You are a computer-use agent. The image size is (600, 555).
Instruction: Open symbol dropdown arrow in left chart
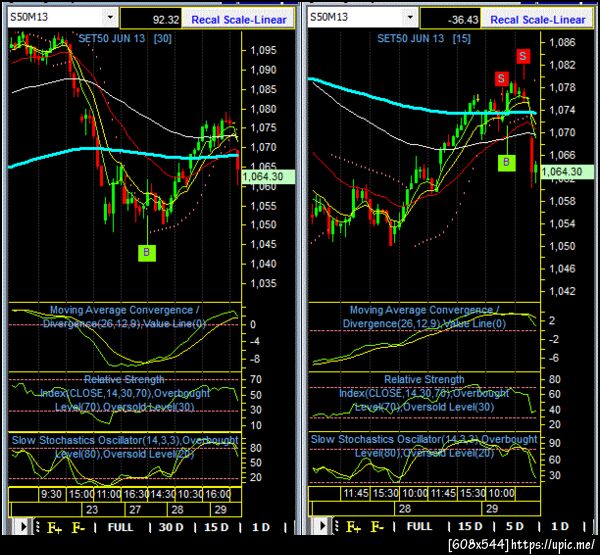pyautogui.click(x=110, y=17)
